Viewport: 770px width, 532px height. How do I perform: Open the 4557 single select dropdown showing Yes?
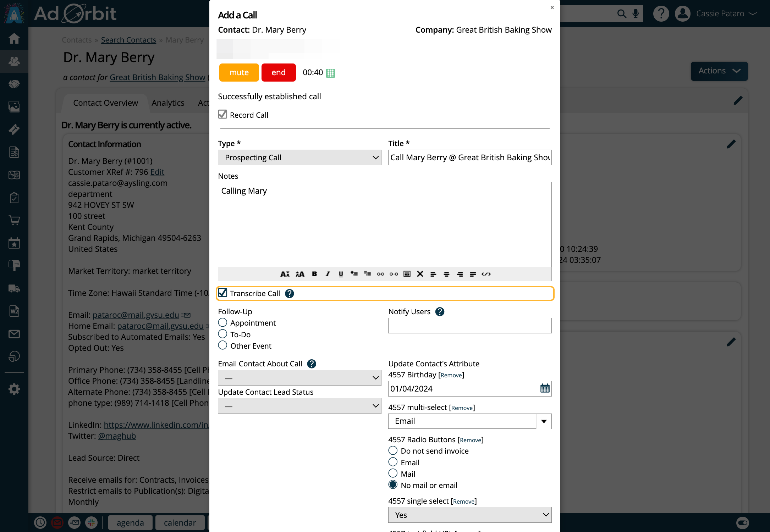[x=470, y=515]
